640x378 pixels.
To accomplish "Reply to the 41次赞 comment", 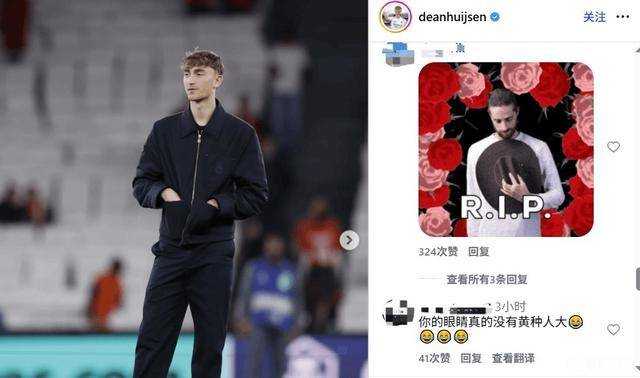I will click(x=471, y=358).
